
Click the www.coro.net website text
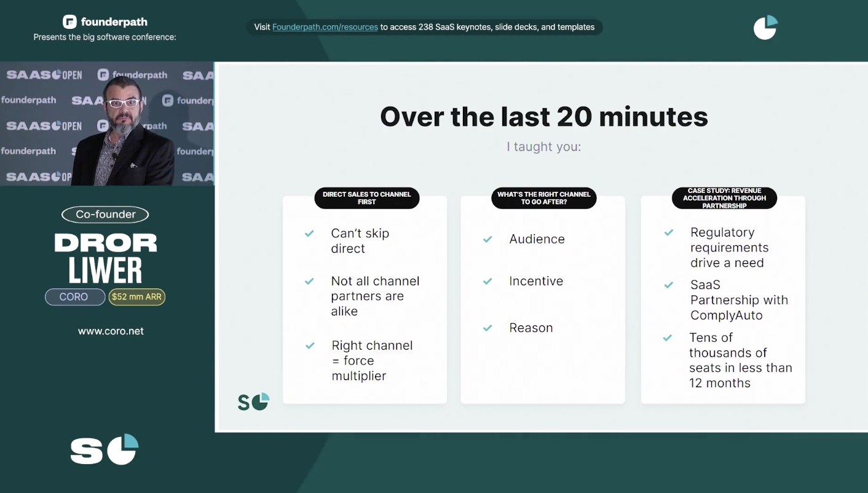coord(111,331)
